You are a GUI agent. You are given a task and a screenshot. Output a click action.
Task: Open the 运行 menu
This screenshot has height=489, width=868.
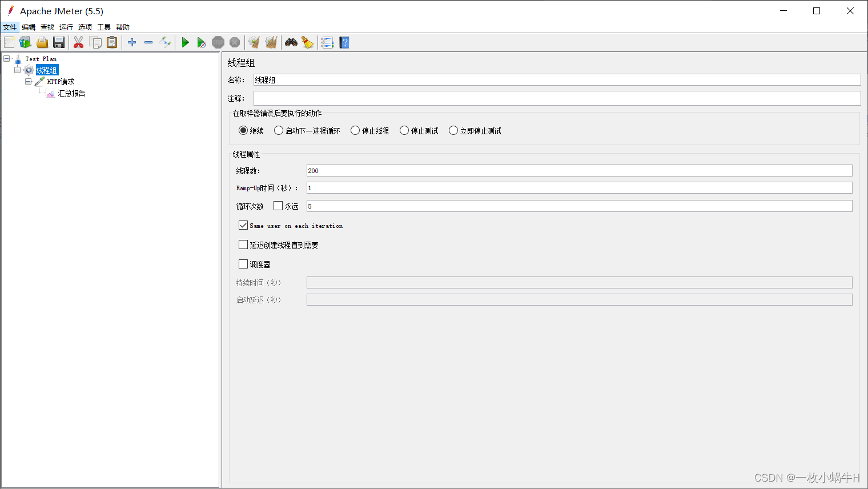[x=66, y=27]
